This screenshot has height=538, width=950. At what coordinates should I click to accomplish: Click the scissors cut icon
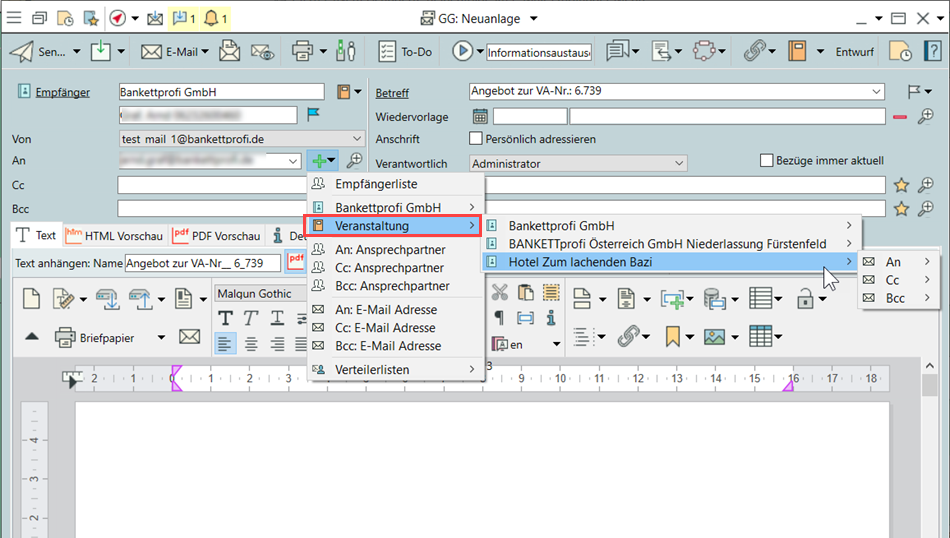click(499, 292)
